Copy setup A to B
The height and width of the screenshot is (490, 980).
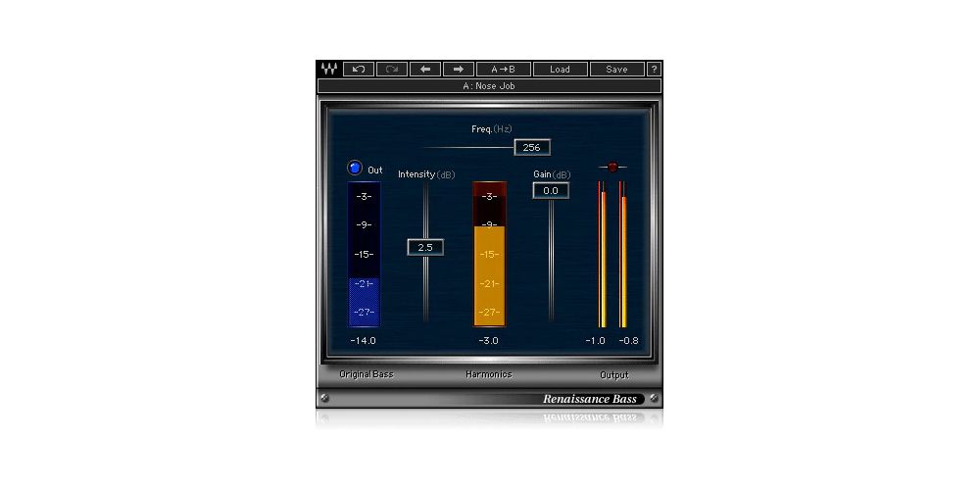coord(504,69)
